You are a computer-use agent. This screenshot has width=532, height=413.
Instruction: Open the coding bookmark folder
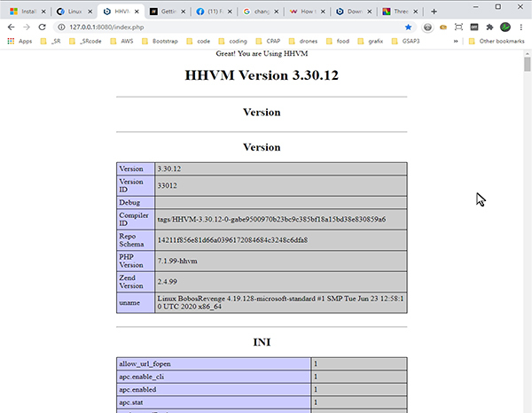tap(232, 41)
